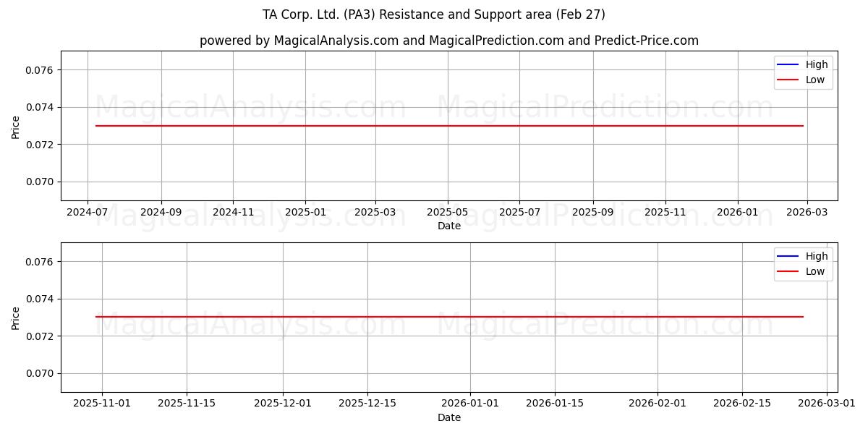
Task: Click the '2025-11-15' x-axis label on the bottom chart
Action: coord(187,404)
